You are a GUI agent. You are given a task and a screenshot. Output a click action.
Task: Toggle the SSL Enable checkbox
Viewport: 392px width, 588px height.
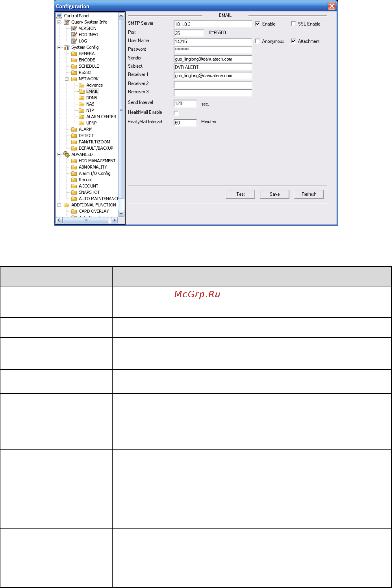pos(293,24)
